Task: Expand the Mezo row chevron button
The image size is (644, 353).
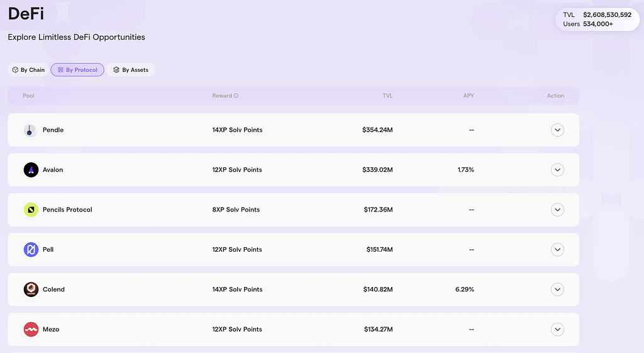Action: [x=557, y=329]
